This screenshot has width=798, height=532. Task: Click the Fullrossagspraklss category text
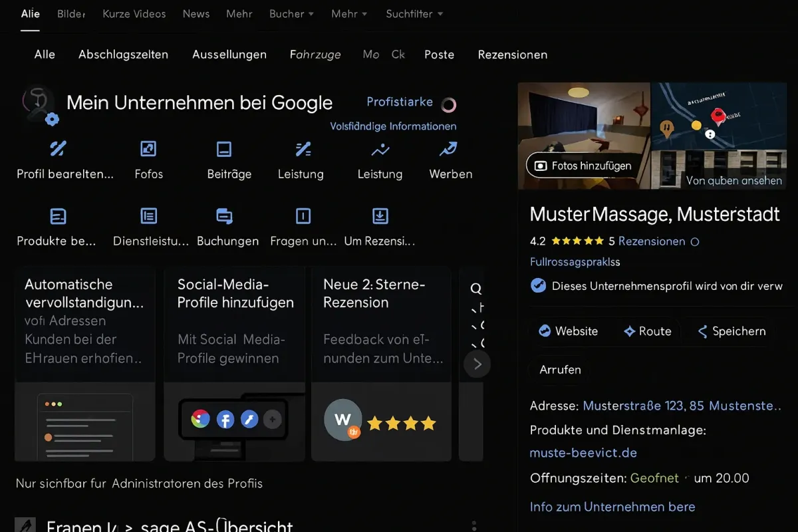pyautogui.click(x=575, y=262)
